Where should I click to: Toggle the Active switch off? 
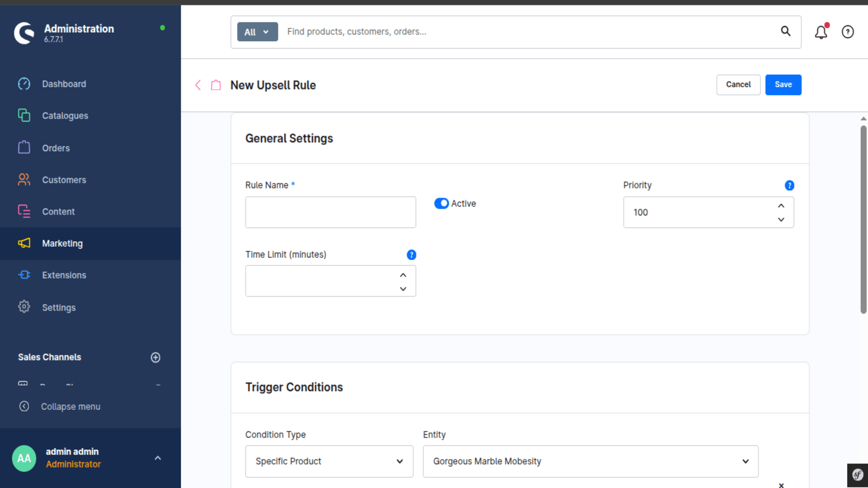pyautogui.click(x=441, y=203)
